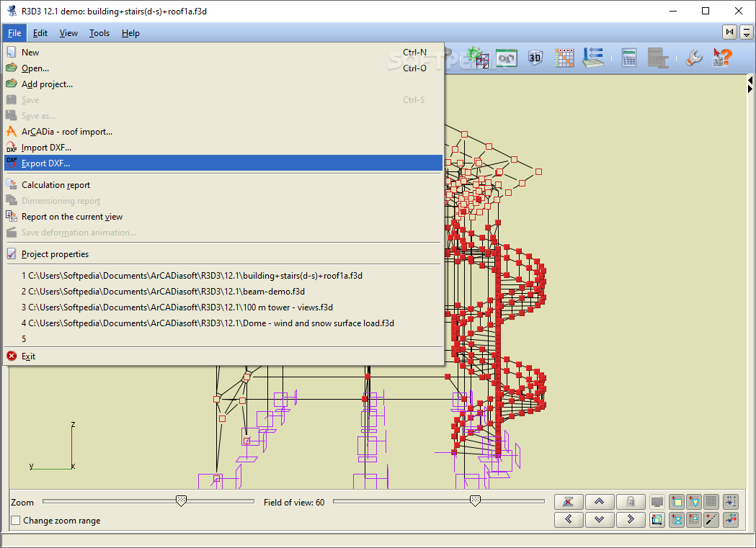Select ArCADia - roof import... entry
Image resolution: width=756 pixels, height=548 pixels.
coord(223,132)
